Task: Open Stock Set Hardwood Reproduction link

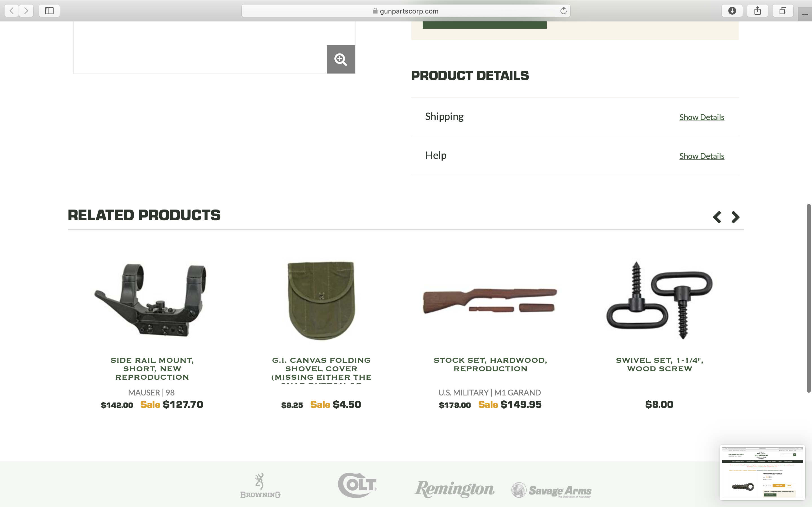Action: [x=490, y=364]
